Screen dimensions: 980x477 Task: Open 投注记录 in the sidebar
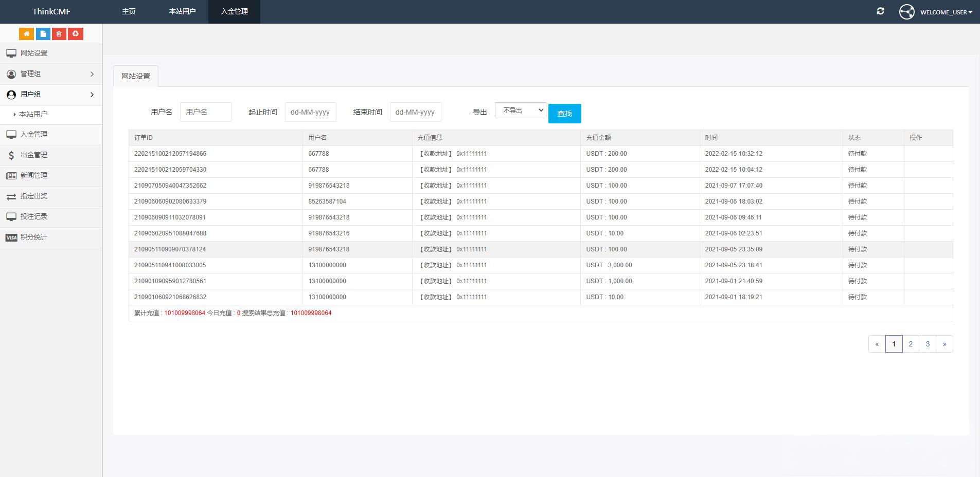(34, 217)
